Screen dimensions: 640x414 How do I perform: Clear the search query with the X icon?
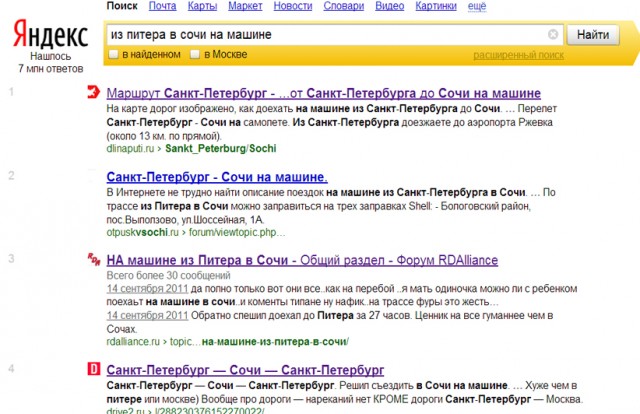[x=554, y=35]
